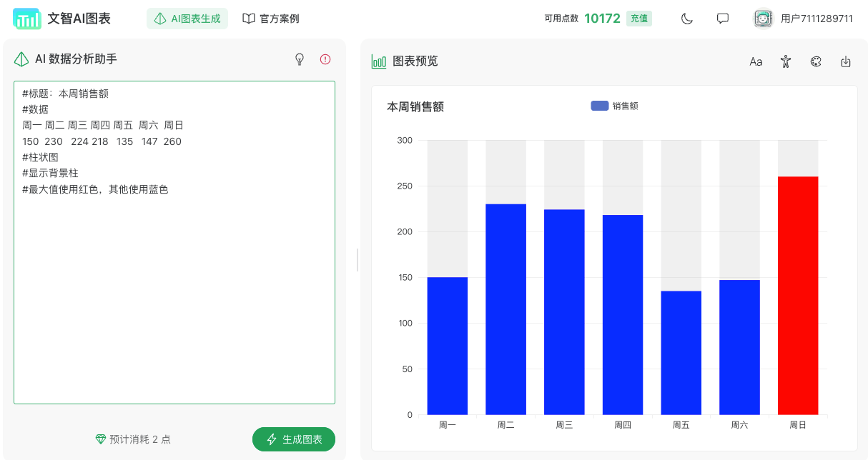Click the 300 y-axis label

click(x=405, y=140)
